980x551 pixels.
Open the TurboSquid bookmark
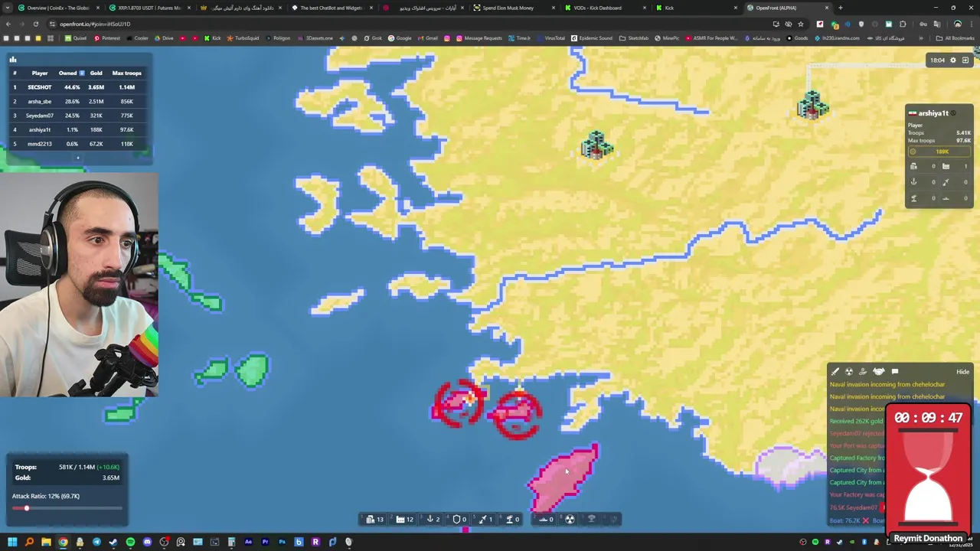[243, 37]
